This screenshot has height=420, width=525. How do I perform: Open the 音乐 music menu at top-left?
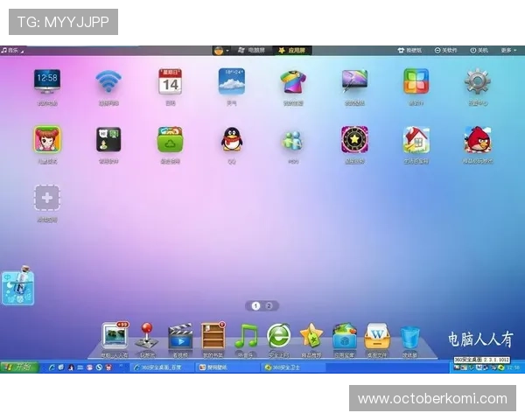coord(12,50)
